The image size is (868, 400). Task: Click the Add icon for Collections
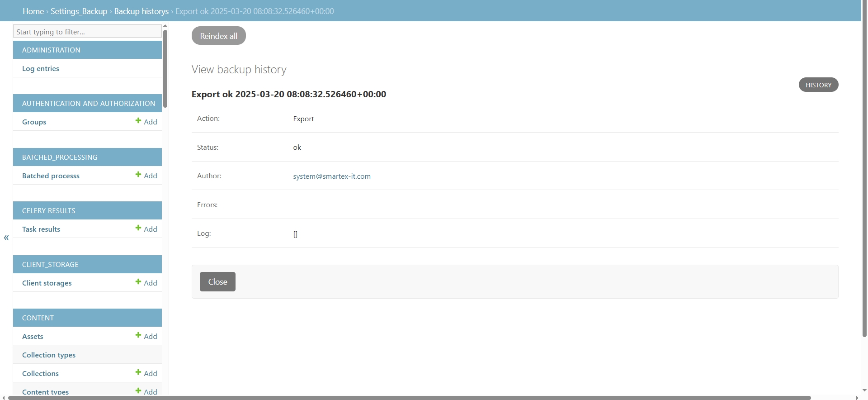[x=146, y=373]
